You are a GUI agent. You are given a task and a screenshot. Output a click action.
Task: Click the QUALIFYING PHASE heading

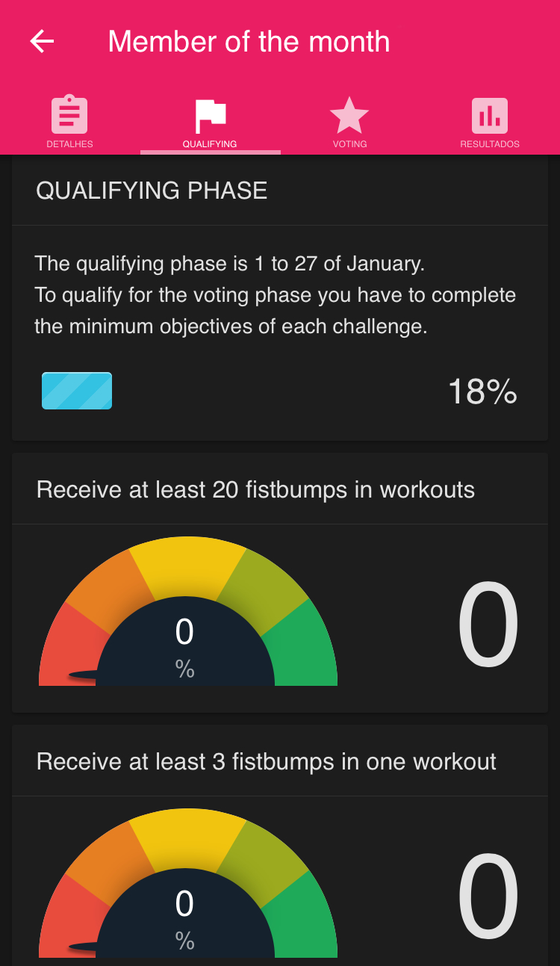click(x=152, y=191)
